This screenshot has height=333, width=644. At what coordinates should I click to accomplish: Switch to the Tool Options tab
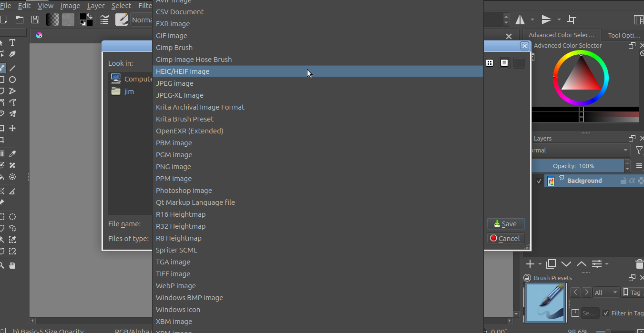click(x=624, y=35)
